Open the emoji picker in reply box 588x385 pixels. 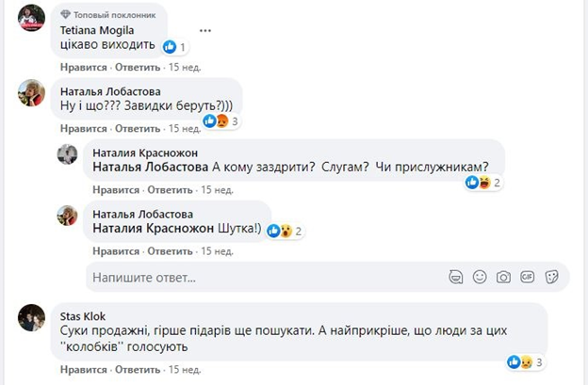(480, 277)
